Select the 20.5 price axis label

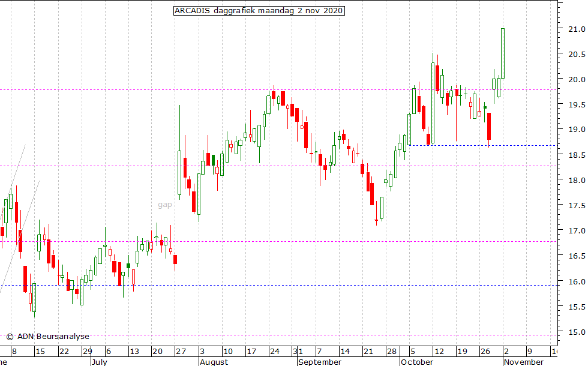tap(577, 55)
